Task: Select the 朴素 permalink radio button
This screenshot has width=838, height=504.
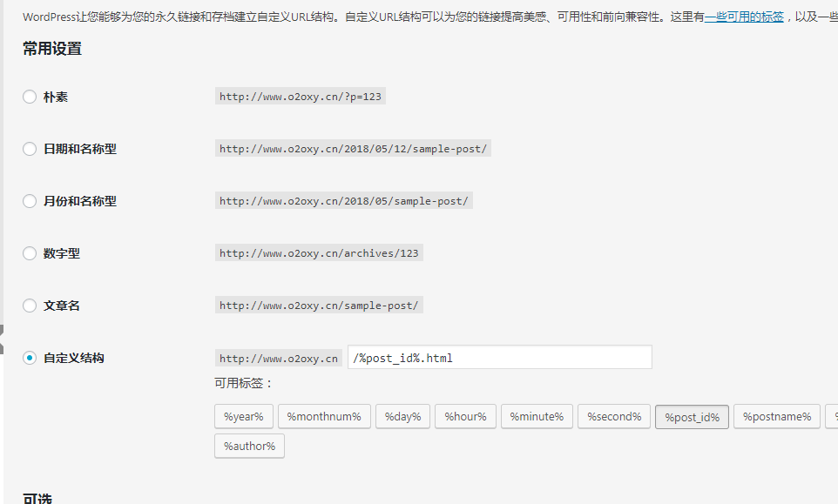Action: coord(30,97)
